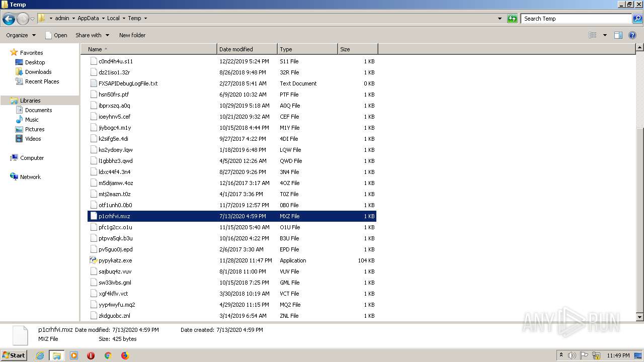Viewport: 644px width, 362px height.
Task: Open Desktop in Favorites
Action: [x=35, y=62]
